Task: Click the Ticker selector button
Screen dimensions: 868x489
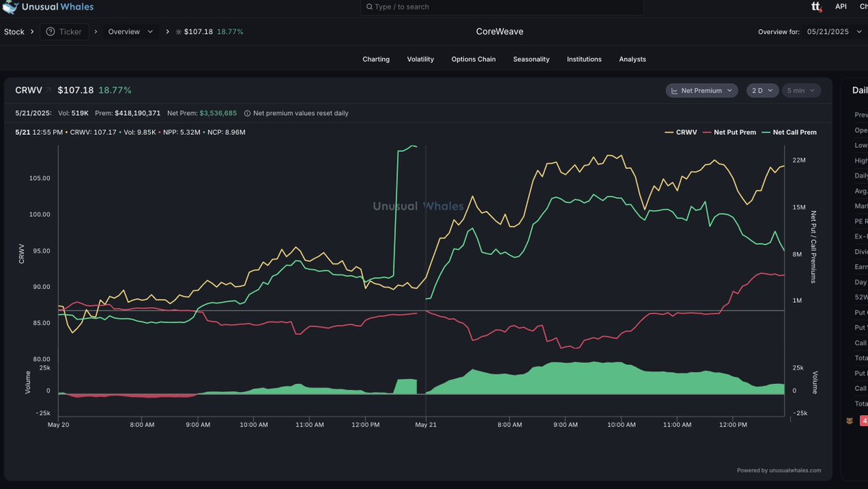Action: (64, 32)
